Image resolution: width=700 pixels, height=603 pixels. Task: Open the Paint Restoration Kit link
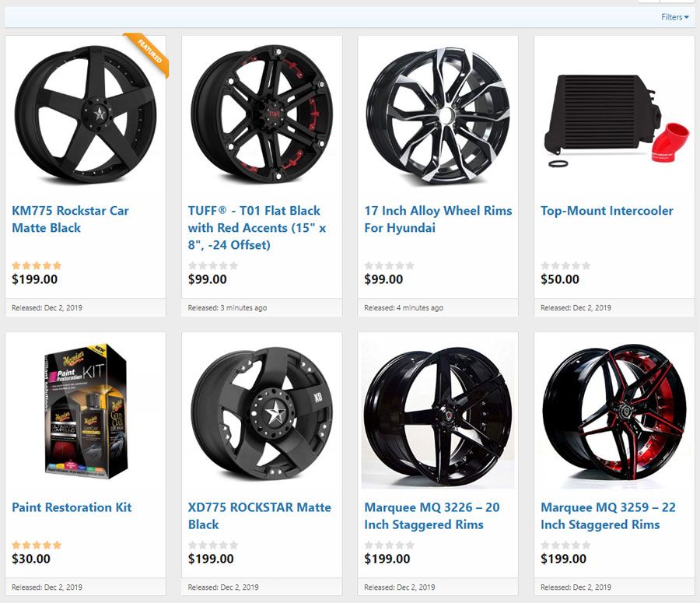(x=72, y=507)
